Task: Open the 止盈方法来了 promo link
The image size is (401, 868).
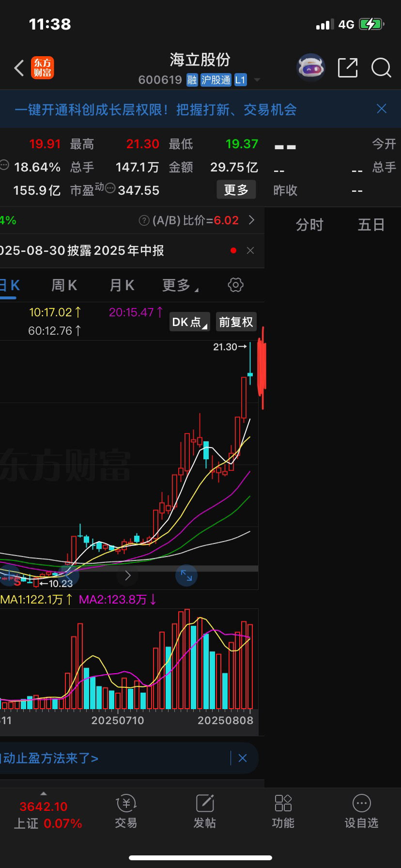Action: (x=49, y=758)
